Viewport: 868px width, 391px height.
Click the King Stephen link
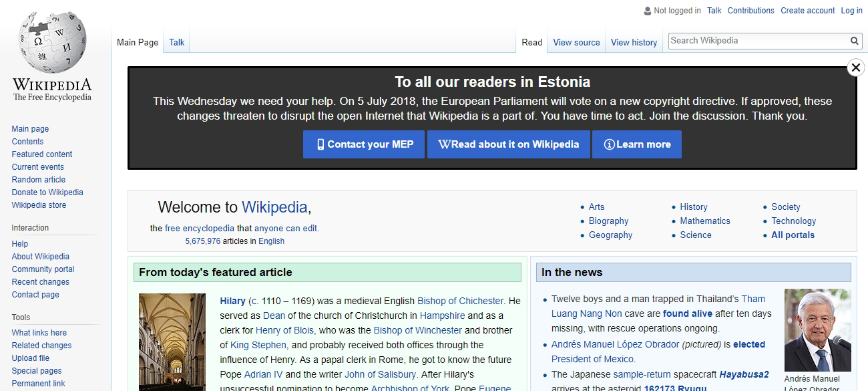pyautogui.click(x=258, y=346)
